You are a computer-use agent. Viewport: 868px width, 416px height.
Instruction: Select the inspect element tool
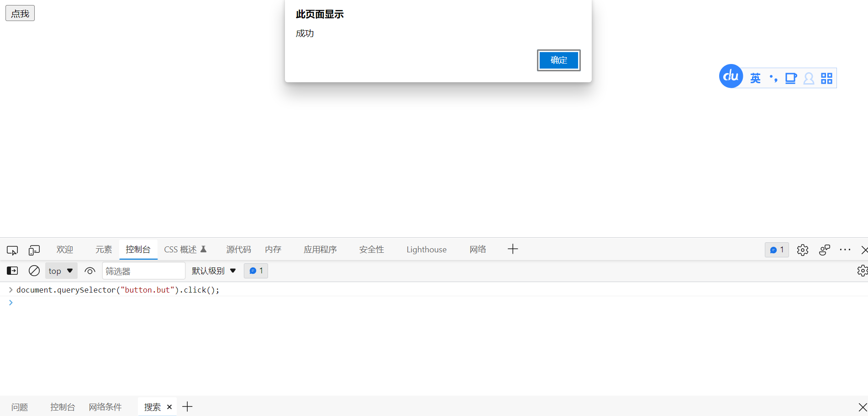(x=12, y=250)
